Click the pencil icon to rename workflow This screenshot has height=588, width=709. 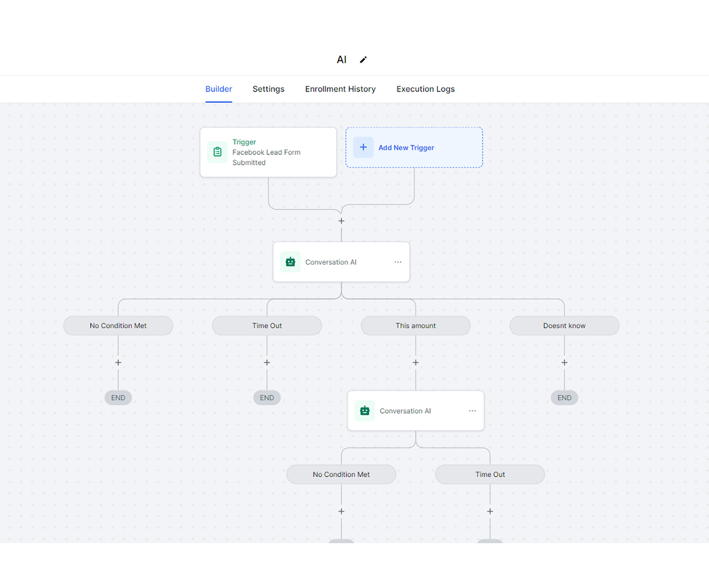pos(363,59)
